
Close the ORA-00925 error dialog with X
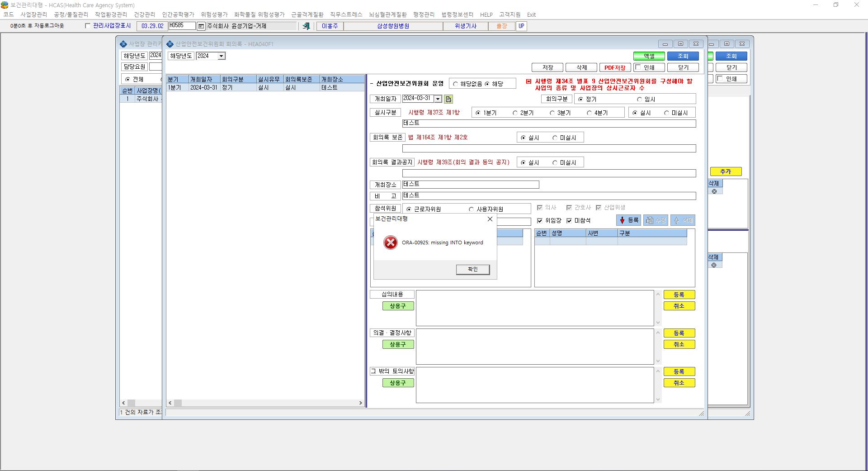click(x=490, y=219)
